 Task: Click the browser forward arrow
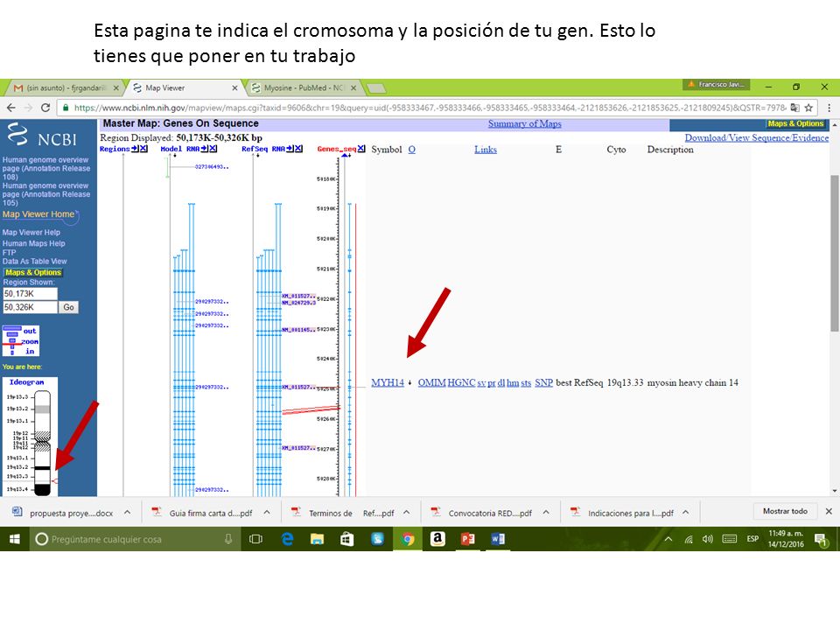[x=28, y=108]
